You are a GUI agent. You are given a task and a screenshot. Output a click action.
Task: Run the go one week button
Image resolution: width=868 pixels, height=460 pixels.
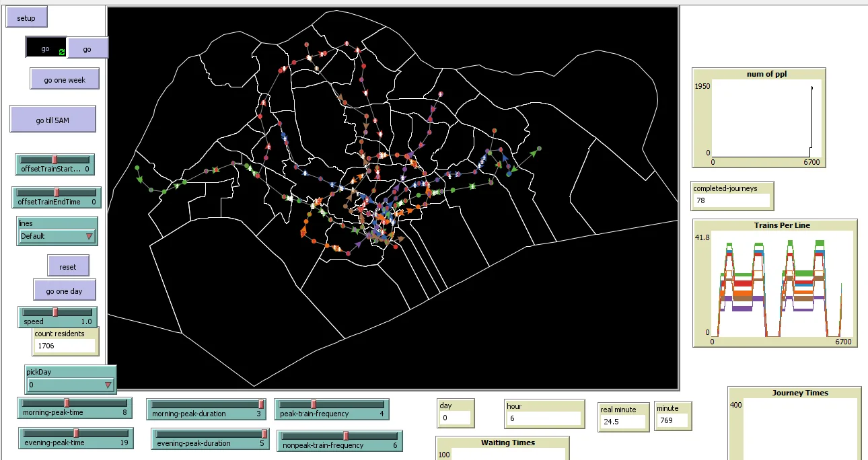coord(65,79)
